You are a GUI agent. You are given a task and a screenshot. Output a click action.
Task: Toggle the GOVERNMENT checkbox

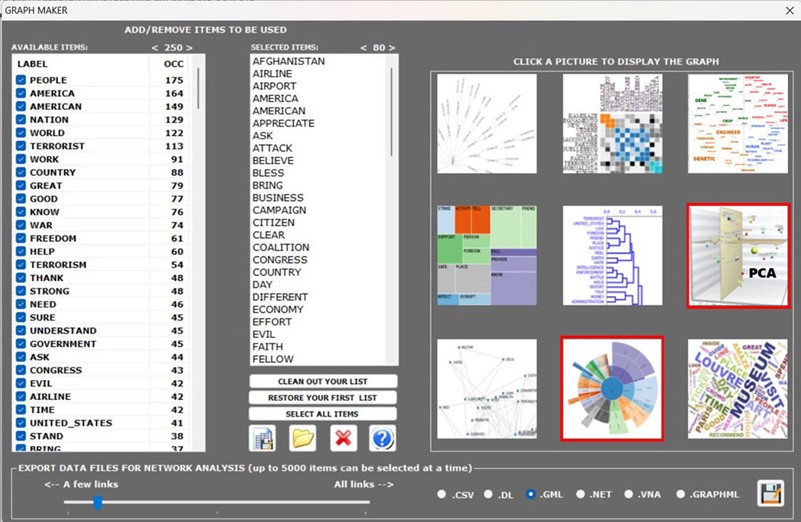(21, 344)
